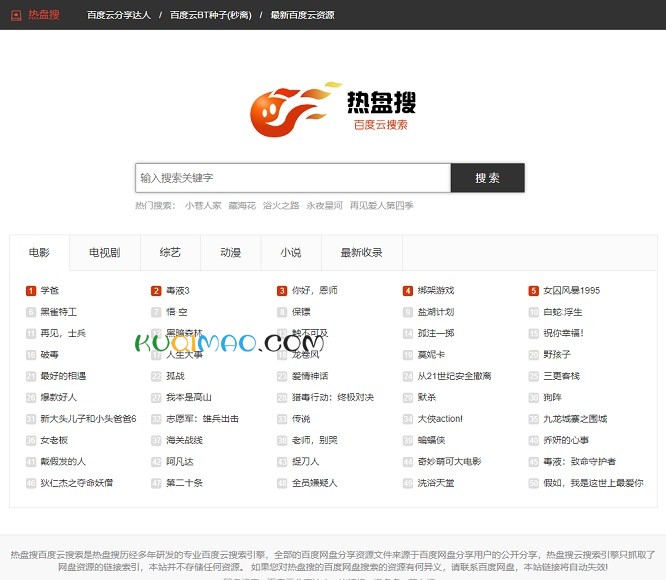Switch to the 小说 tab
The width and height of the screenshot is (666, 580).
click(x=291, y=253)
